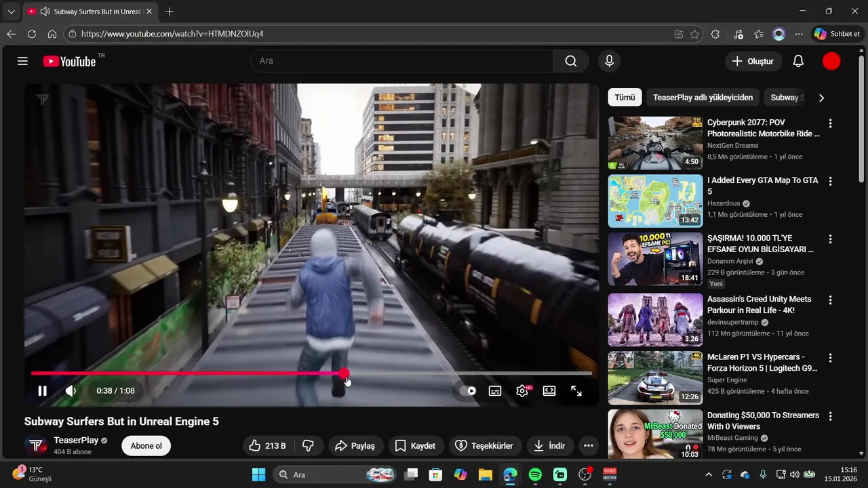Image resolution: width=868 pixels, height=488 pixels.
Task: Toggle the autoplay switch in the player
Action: click(468, 391)
